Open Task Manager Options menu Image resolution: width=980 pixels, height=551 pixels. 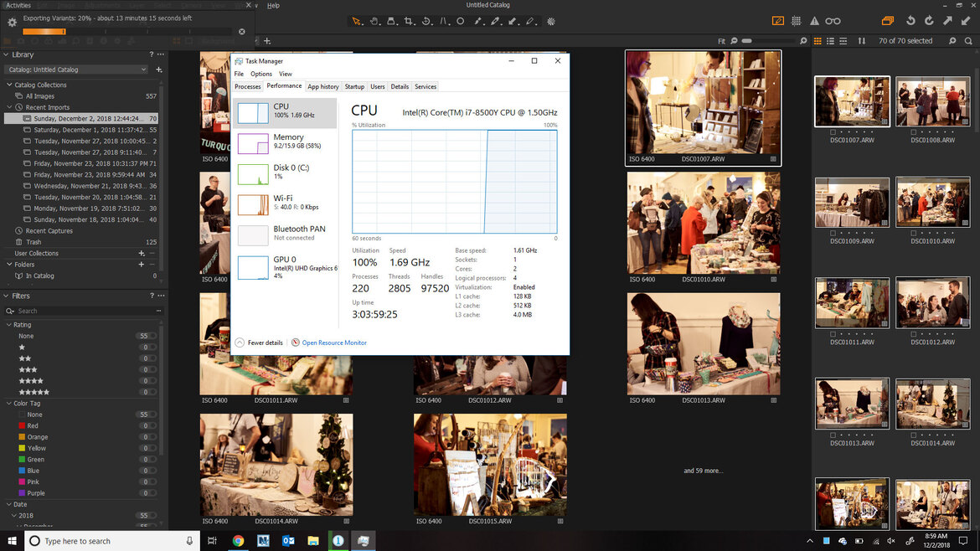point(261,74)
